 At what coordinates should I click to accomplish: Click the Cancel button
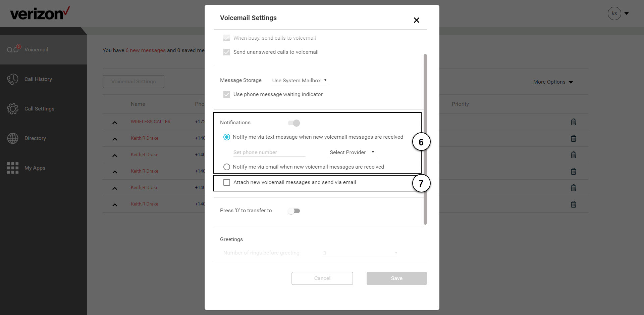[x=322, y=278]
